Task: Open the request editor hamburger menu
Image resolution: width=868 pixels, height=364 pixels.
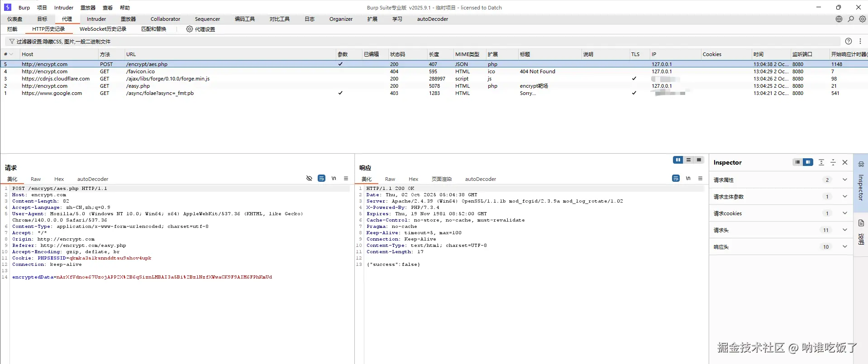Action: click(x=346, y=179)
